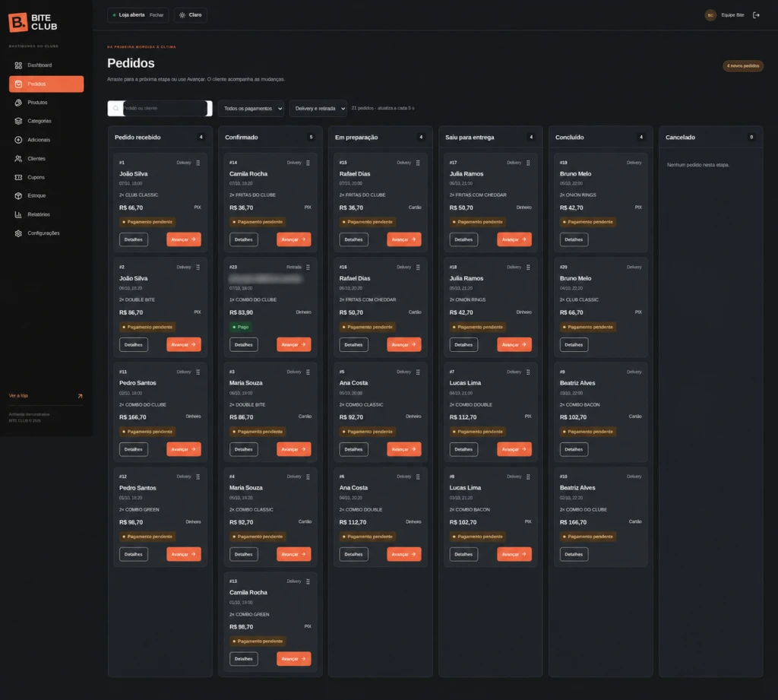Open Cupons in the sidebar
The width and height of the screenshot is (778, 700).
(x=46, y=177)
